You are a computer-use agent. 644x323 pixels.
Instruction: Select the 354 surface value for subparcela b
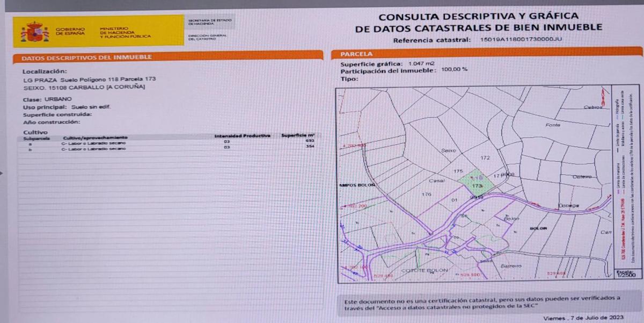tap(309, 147)
